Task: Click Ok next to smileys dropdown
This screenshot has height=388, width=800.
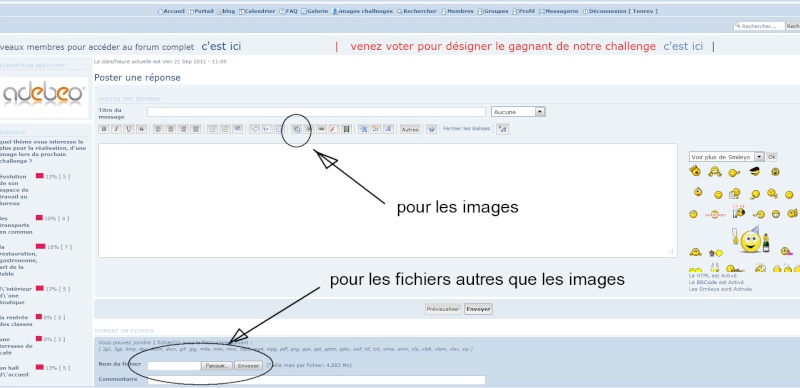Action: pyautogui.click(x=772, y=157)
